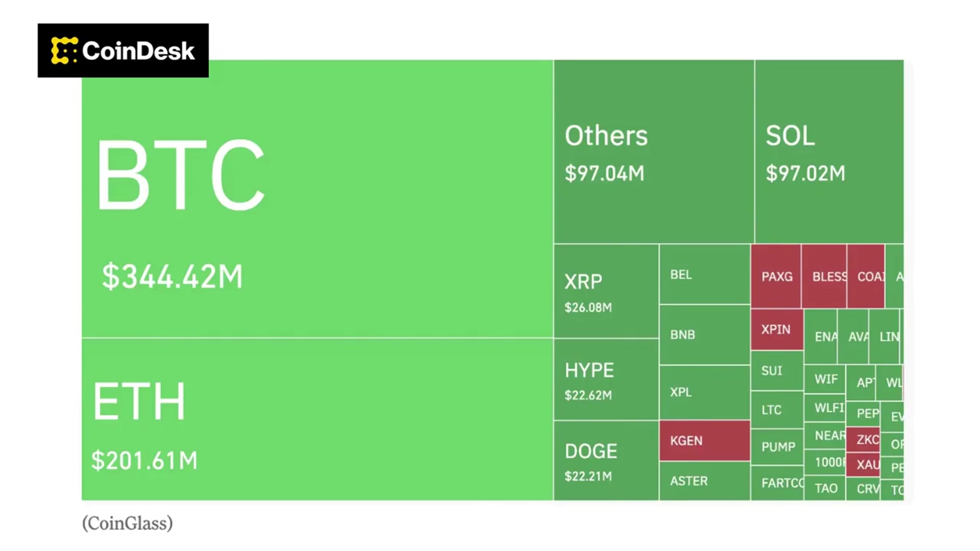Select the XRP $26.08M tile
980x551 pixels.
(x=606, y=291)
